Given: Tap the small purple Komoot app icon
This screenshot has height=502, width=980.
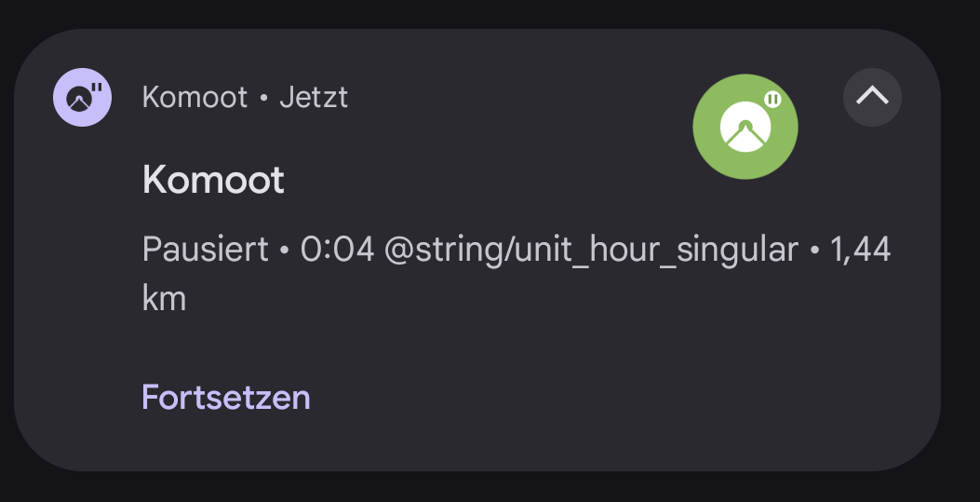Looking at the screenshot, I should [x=83, y=98].
